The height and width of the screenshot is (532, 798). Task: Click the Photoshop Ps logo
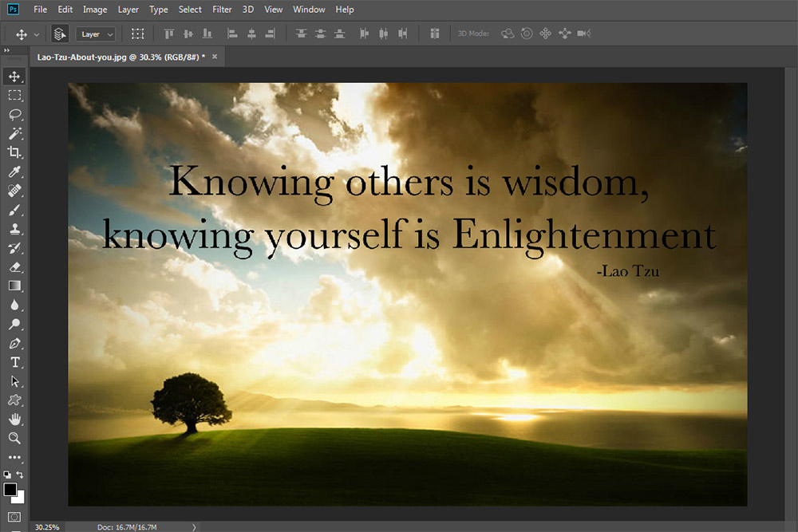(x=13, y=9)
